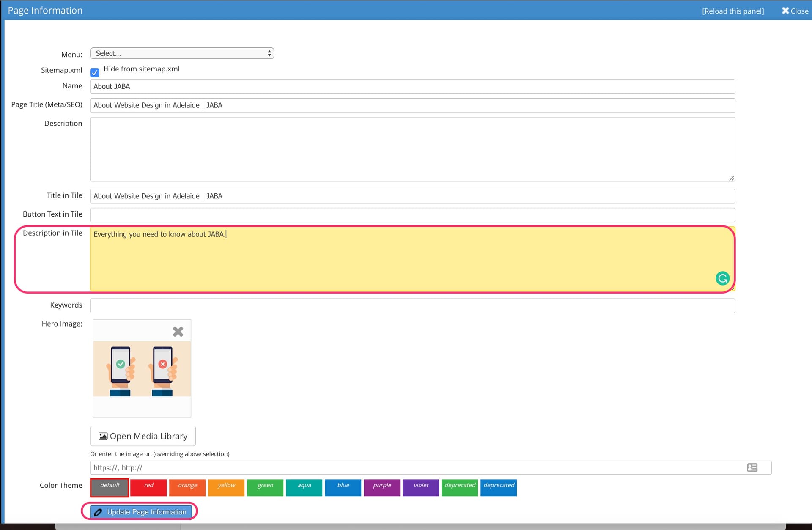This screenshot has width=812, height=530.
Task: Click Update Page Information button
Action: pyautogui.click(x=141, y=512)
